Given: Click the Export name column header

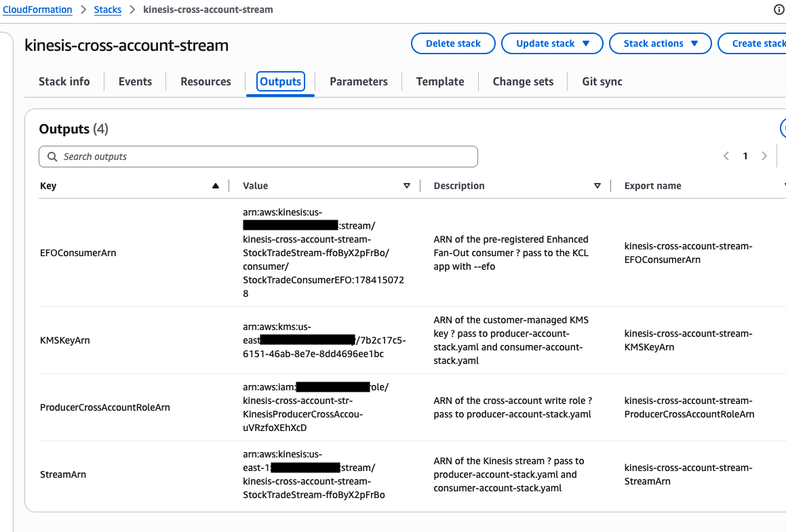Looking at the screenshot, I should click(652, 186).
